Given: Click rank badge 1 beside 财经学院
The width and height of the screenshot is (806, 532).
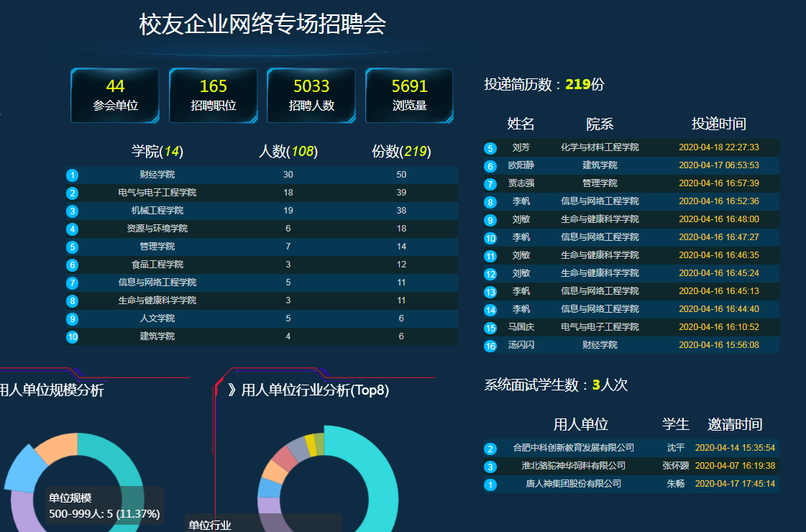Looking at the screenshot, I should pyautogui.click(x=73, y=175).
